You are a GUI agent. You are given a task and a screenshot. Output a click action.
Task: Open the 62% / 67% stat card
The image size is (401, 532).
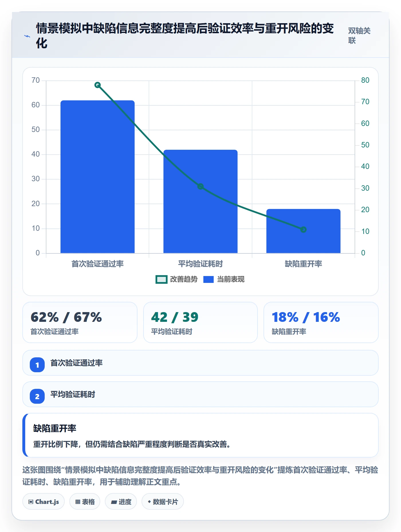80,322
